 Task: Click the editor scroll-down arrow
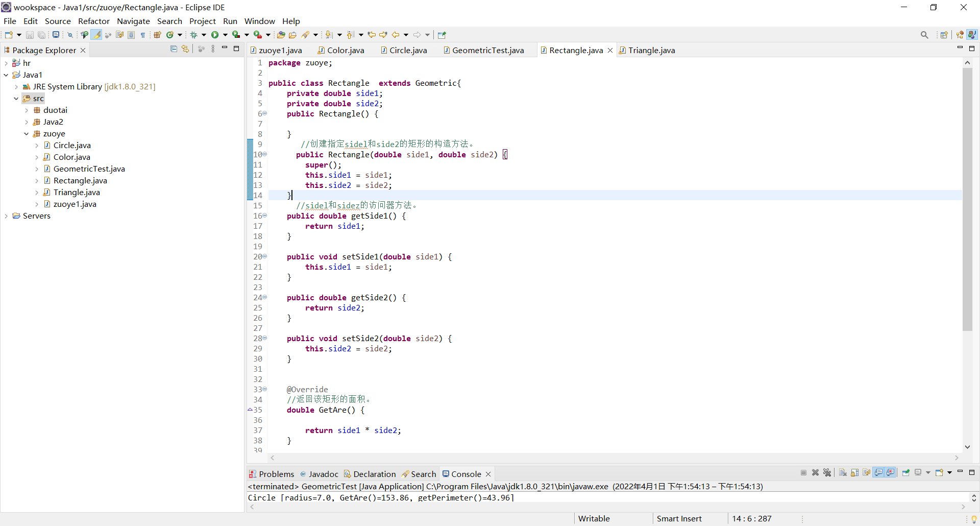[x=967, y=447]
